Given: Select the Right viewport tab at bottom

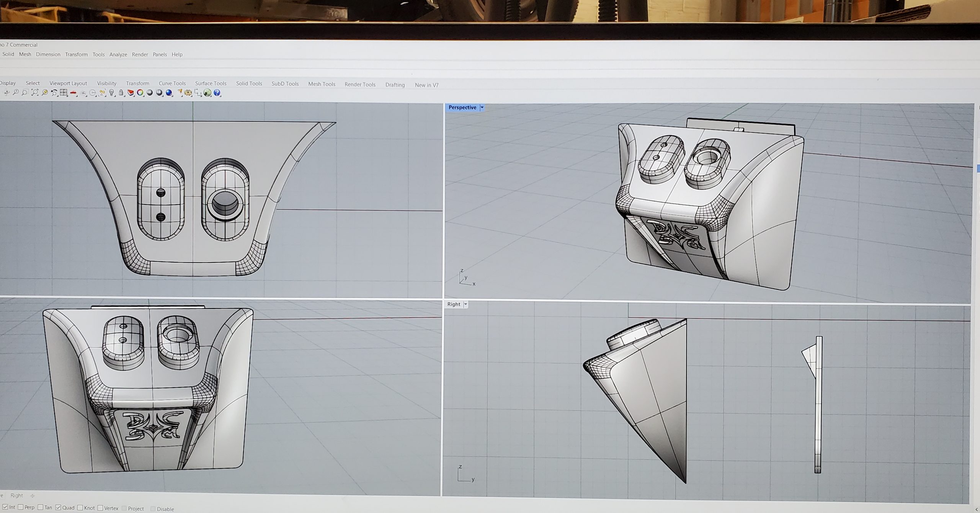Looking at the screenshot, I should 17,495.
